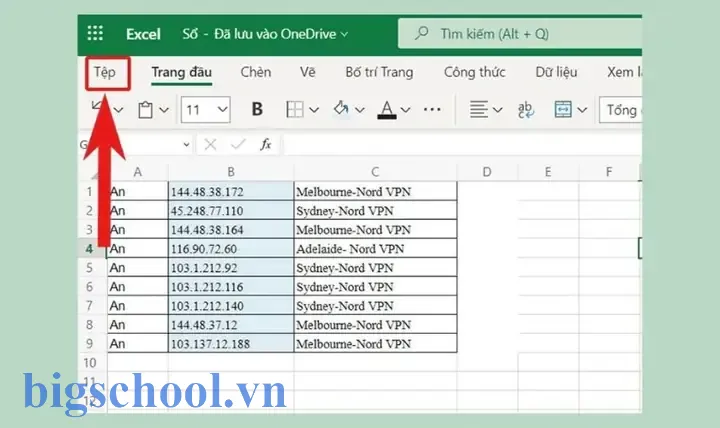The width and height of the screenshot is (720, 428).
Task: Select cell with 45.248.77.110
Action: (x=231, y=211)
